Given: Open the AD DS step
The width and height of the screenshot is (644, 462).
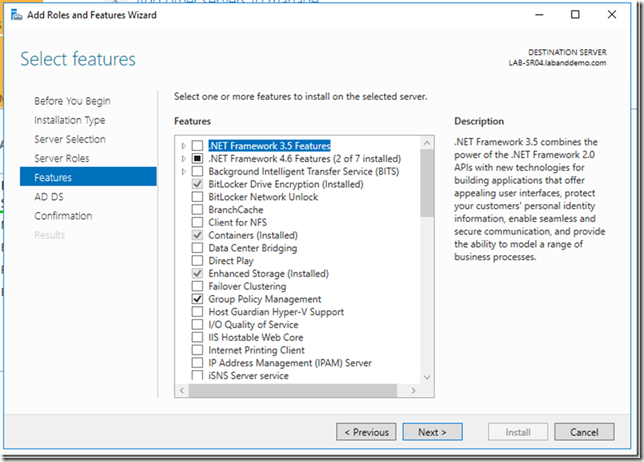Looking at the screenshot, I should point(49,197).
